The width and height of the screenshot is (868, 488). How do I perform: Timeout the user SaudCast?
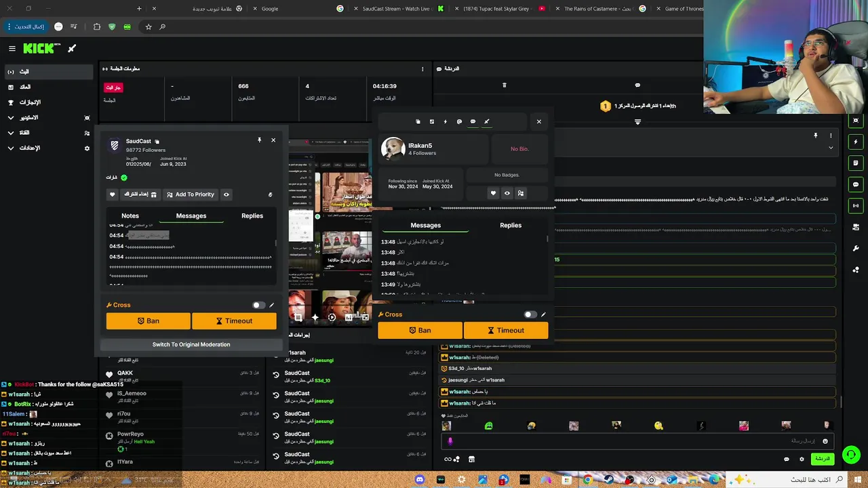click(x=234, y=321)
